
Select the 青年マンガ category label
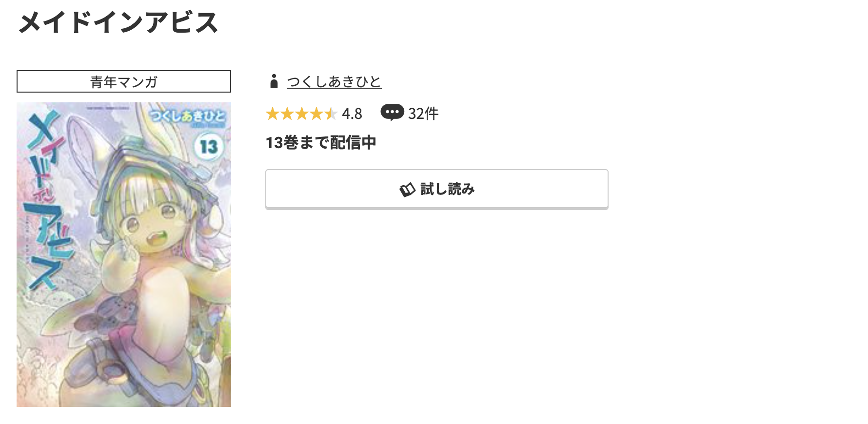tap(123, 82)
